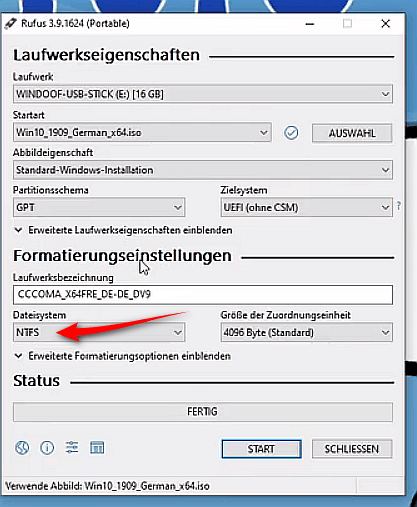
Task: Click the Laufwerkseigenschaften heading
Action: (x=106, y=55)
